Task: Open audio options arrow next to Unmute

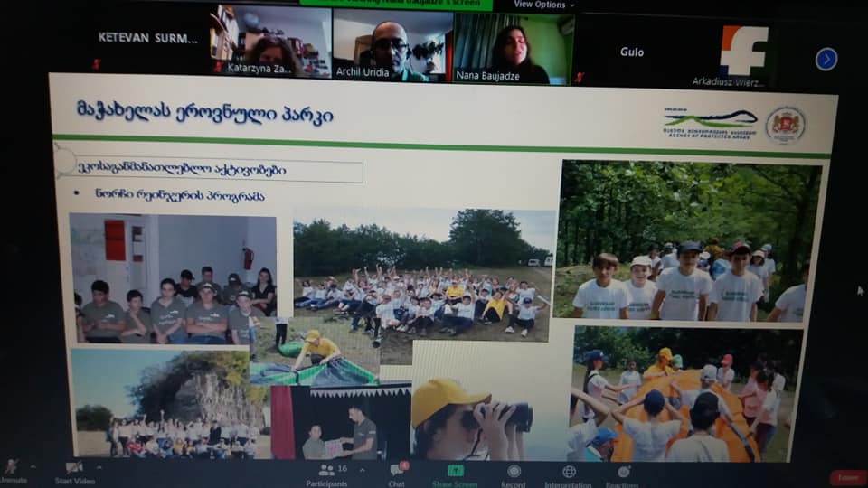Action: (33, 467)
